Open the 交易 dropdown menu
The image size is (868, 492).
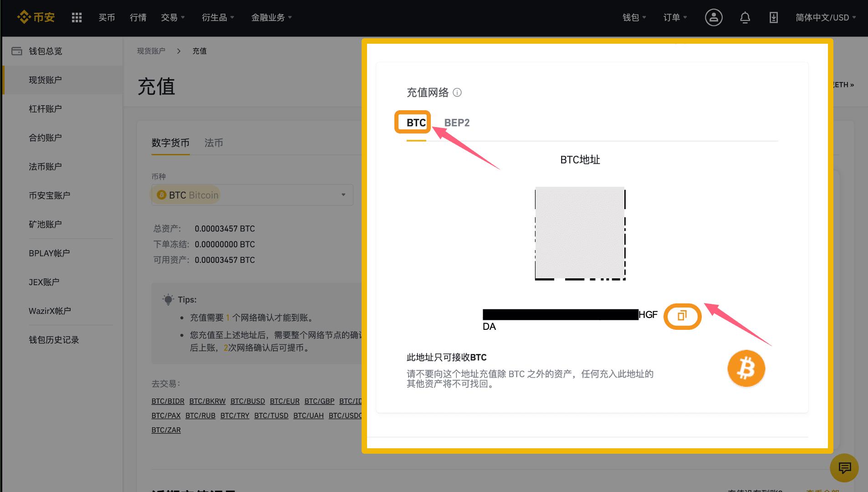pyautogui.click(x=173, y=17)
